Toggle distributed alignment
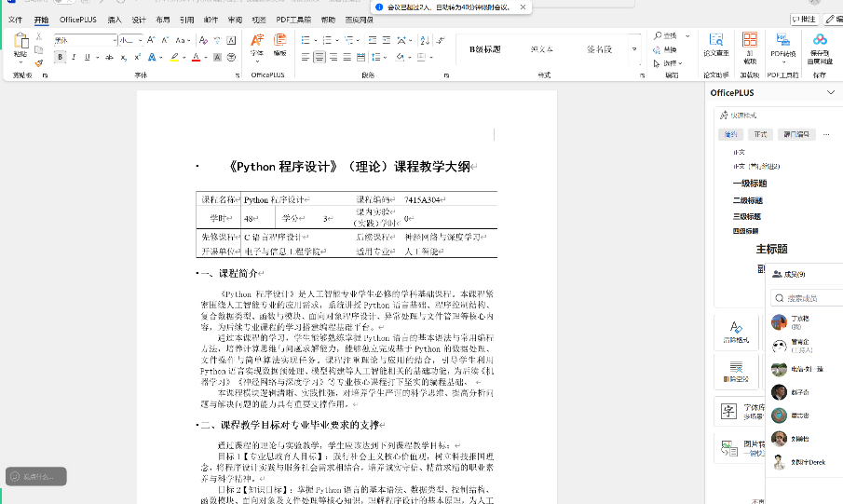 361,57
